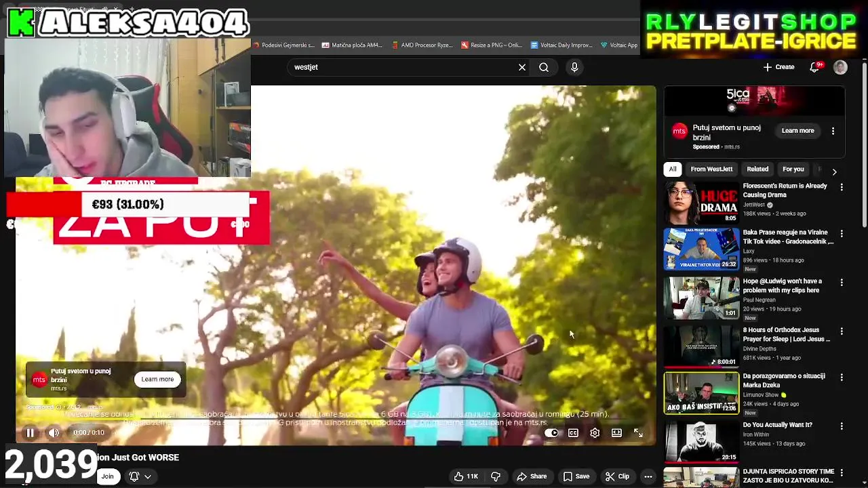This screenshot has width=868, height=488.
Task: Open options for sidebar mts ad
Action: pyautogui.click(x=833, y=131)
